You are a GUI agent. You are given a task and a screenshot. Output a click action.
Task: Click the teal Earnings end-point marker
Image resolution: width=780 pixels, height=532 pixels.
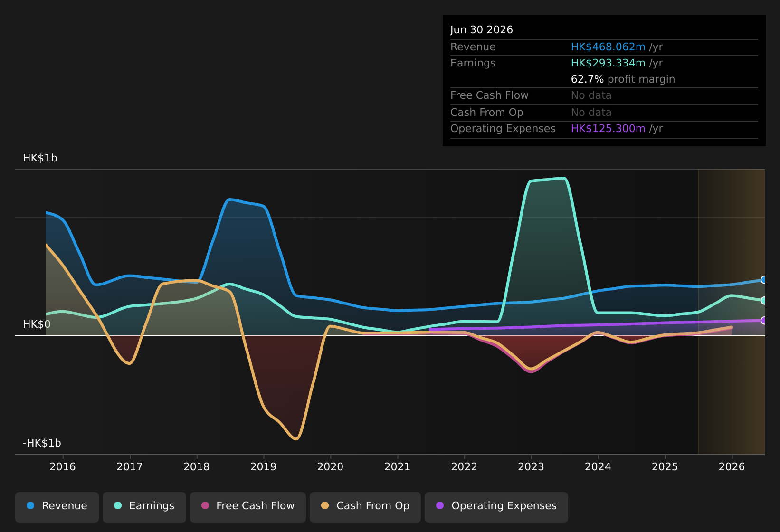point(764,301)
